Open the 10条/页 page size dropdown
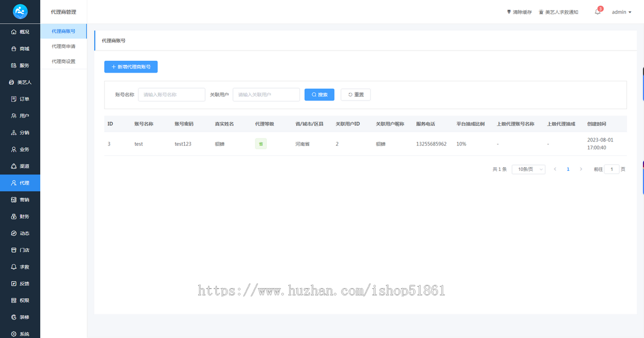The height and width of the screenshot is (338, 644). [x=529, y=169]
